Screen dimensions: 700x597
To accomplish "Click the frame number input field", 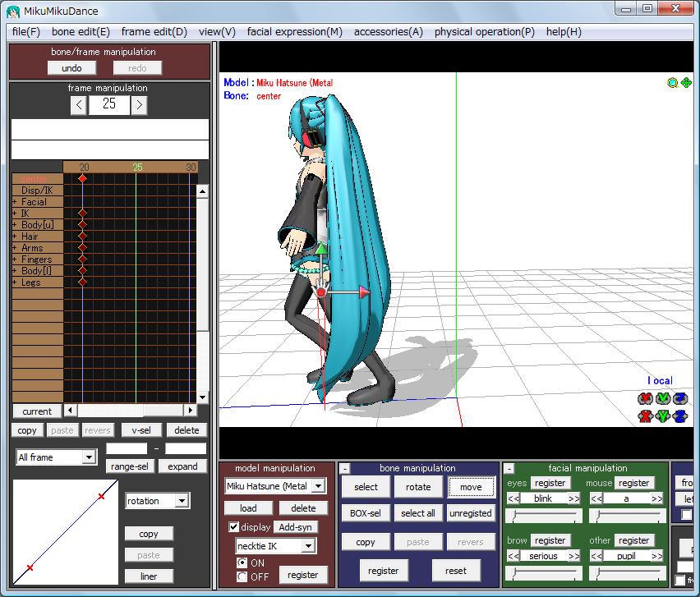I will click(x=109, y=105).
